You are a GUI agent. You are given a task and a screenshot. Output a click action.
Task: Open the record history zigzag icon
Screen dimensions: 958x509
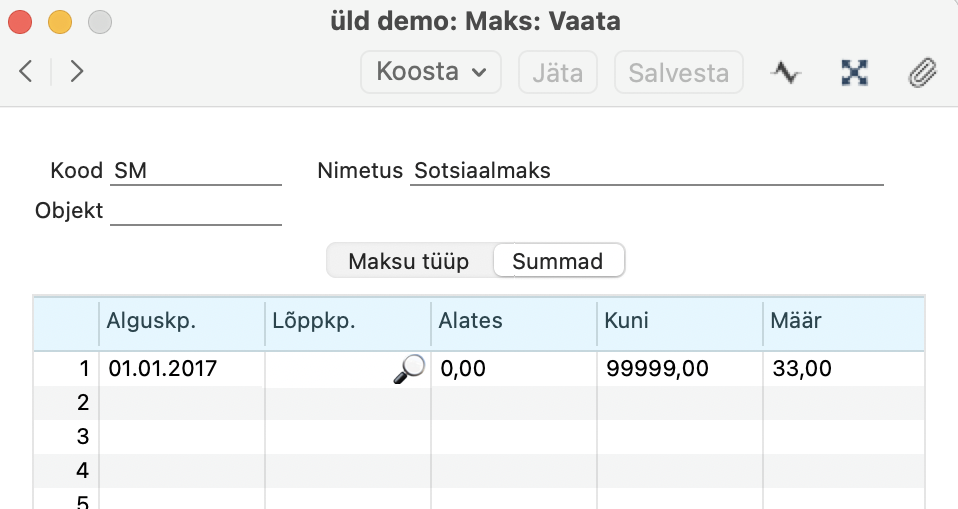[x=786, y=73]
